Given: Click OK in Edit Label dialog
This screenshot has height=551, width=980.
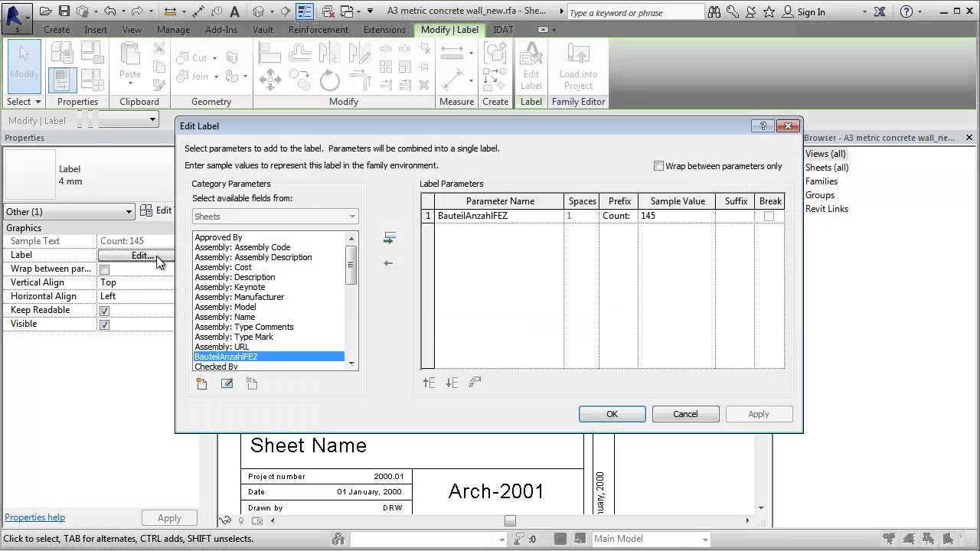Looking at the screenshot, I should (612, 414).
